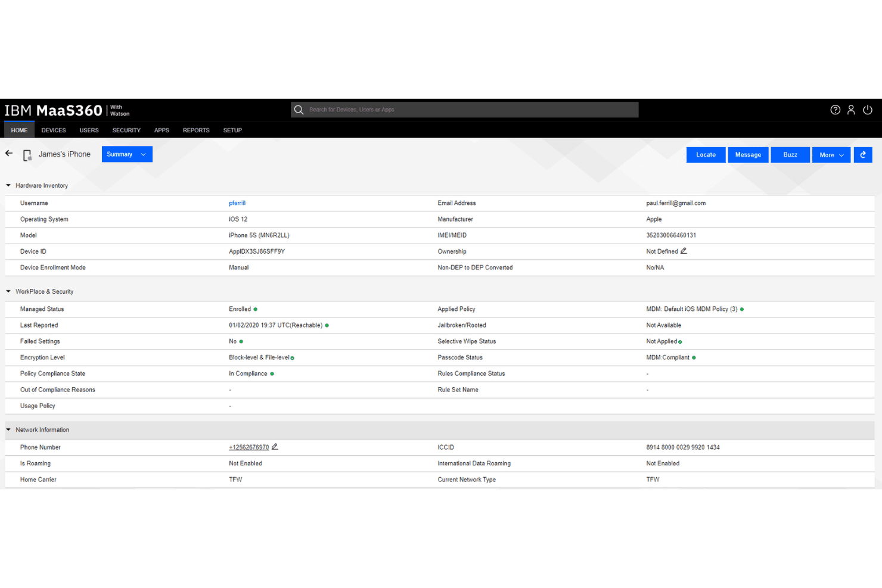Click the In Compliance policy state value
Screen dimensions: 882x588
(248, 374)
